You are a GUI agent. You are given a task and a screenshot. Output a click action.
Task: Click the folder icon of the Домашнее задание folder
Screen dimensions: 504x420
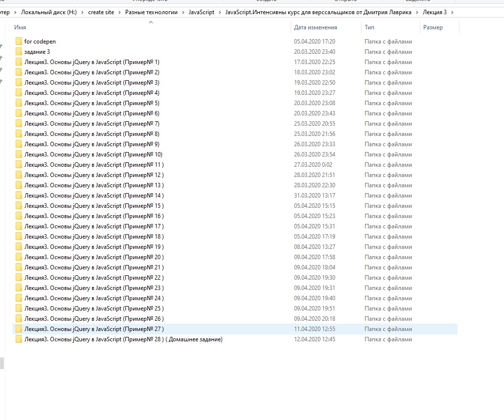tap(19, 339)
